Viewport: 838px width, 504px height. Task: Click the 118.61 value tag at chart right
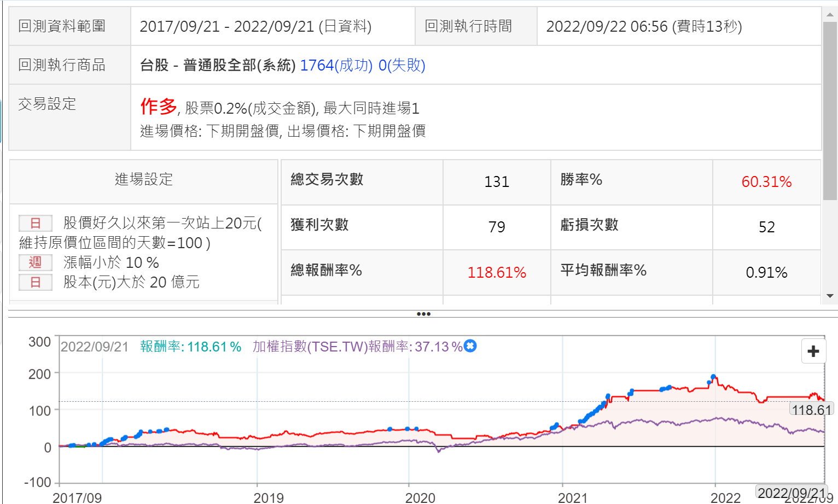[x=811, y=409]
